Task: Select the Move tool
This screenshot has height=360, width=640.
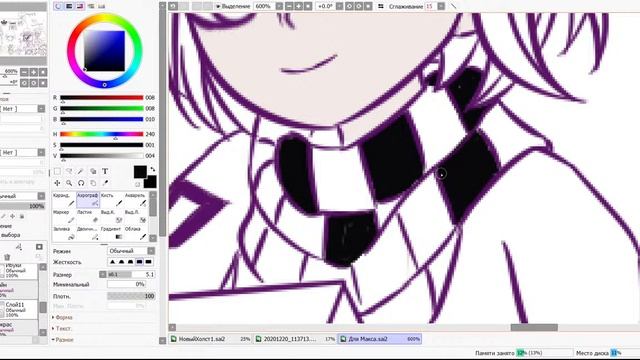Action: pos(57,183)
